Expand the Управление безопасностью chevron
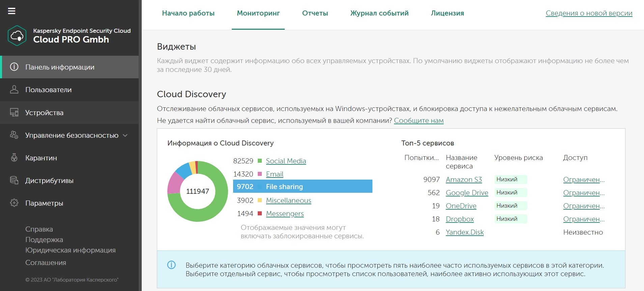Viewport: 644px width, 291px height. tap(125, 135)
